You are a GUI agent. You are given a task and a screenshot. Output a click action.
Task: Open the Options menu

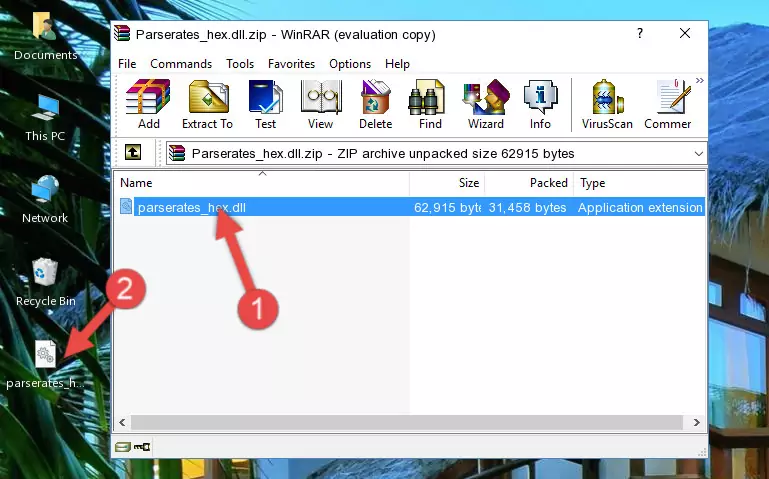click(x=350, y=64)
